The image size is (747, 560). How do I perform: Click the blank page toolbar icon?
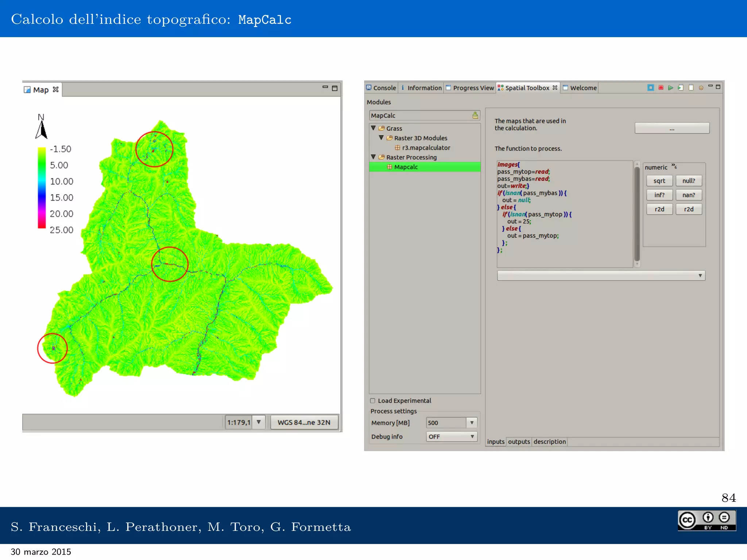coord(691,87)
